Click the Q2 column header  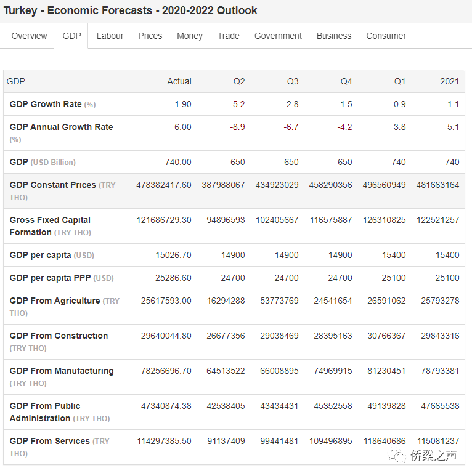[239, 81]
